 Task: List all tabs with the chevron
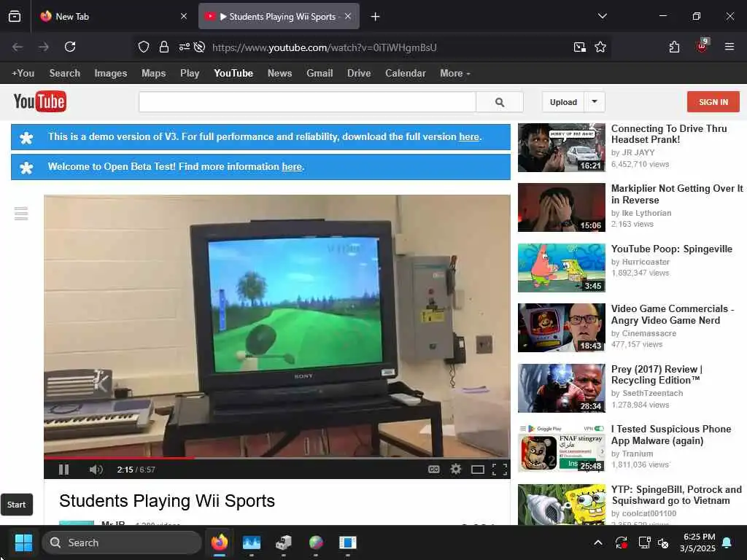602,16
